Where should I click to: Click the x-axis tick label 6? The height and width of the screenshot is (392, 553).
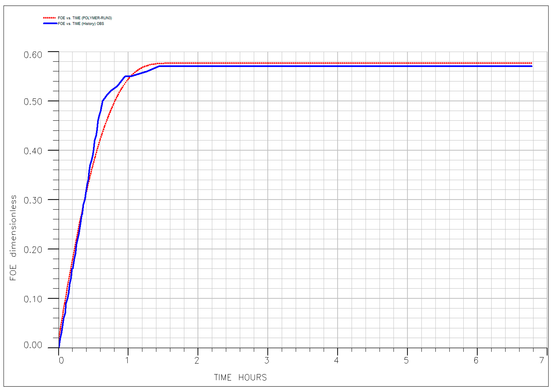point(476,360)
